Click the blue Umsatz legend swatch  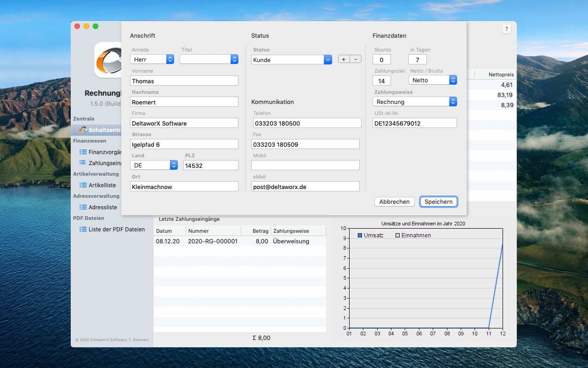point(360,236)
